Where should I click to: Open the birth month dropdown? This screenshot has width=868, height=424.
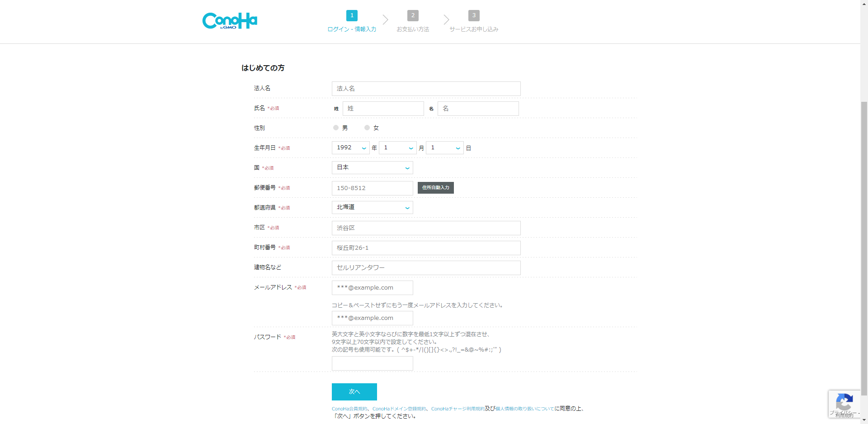pyautogui.click(x=398, y=148)
